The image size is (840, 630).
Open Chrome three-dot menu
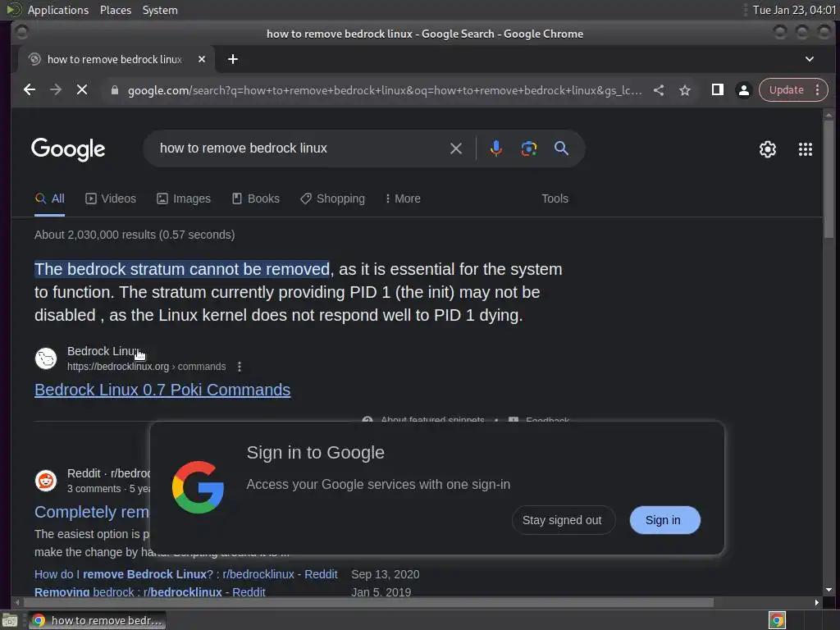817,90
